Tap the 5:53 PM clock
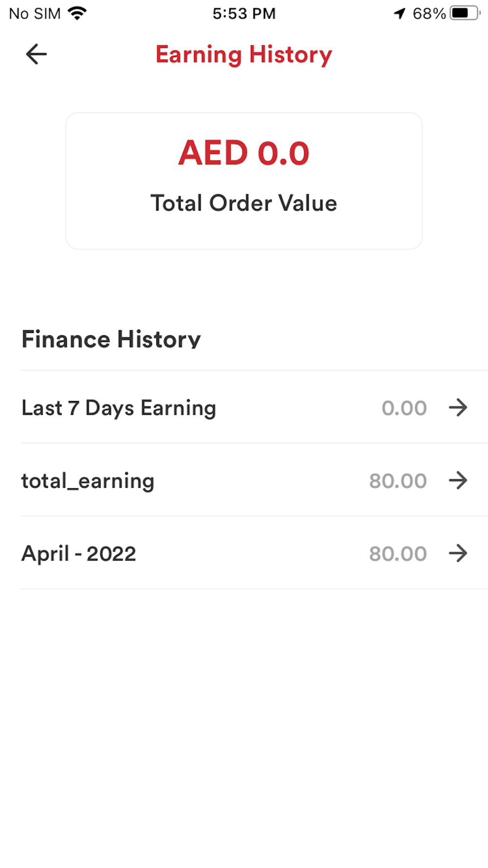The image size is (488, 868). (x=244, y=13)
